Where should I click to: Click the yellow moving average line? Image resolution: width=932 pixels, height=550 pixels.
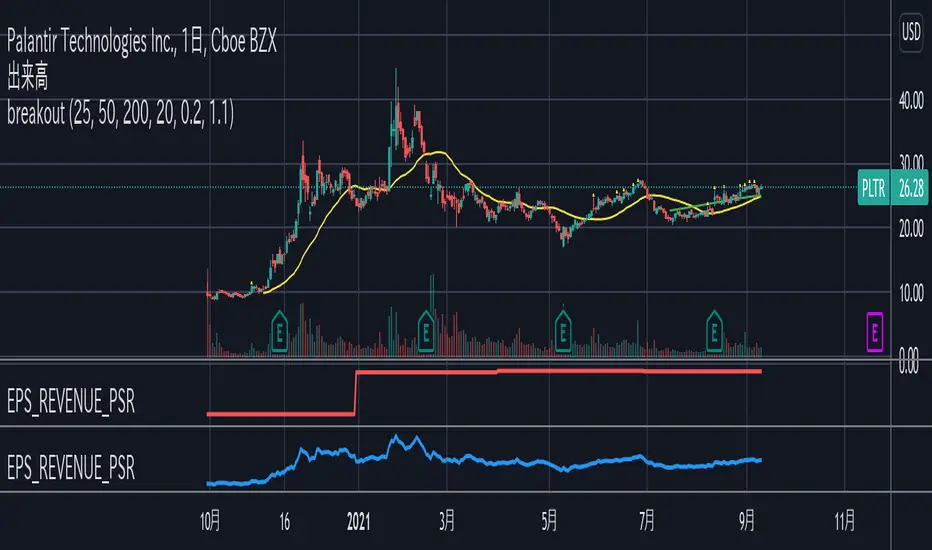click(x=439, y=153)
